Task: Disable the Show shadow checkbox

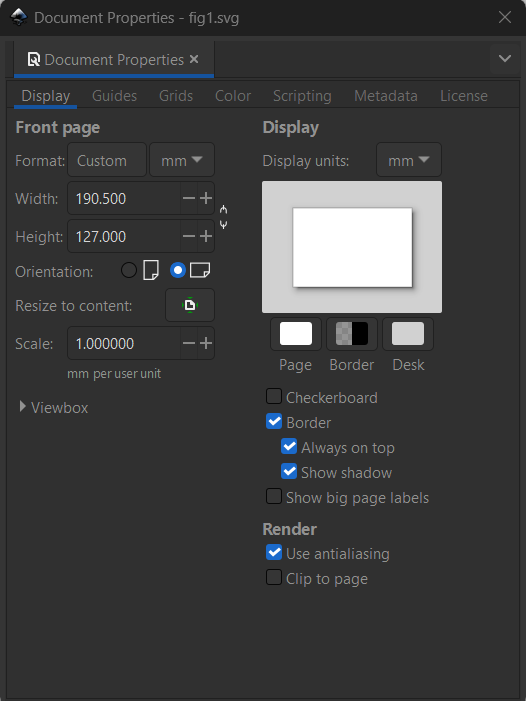Action: (289, 472)
